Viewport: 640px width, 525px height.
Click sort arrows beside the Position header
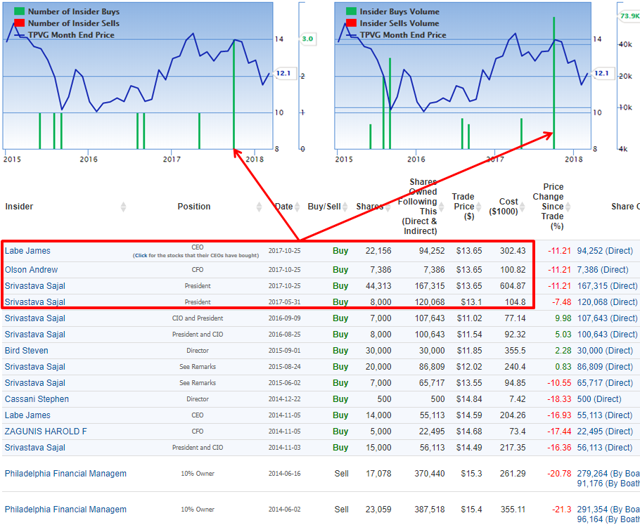tap(259, 207)
